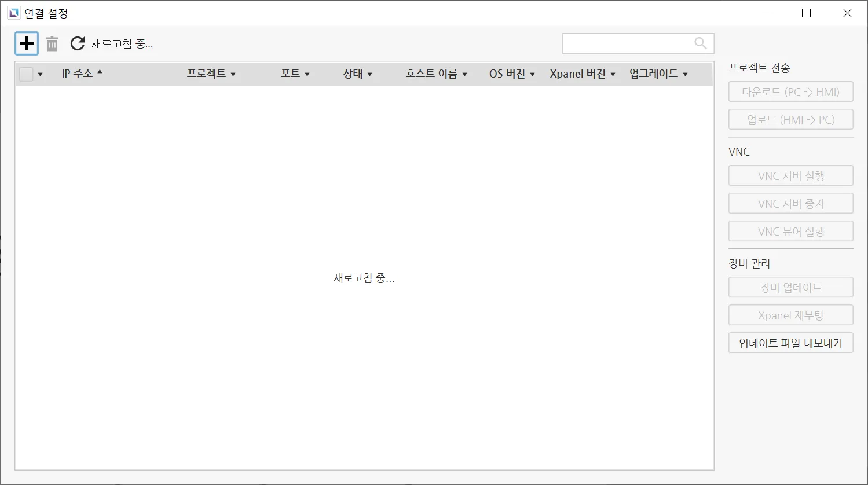Open the 상태 column dropdown
This screenshot has height=485, width=868.
click(370, 74)
